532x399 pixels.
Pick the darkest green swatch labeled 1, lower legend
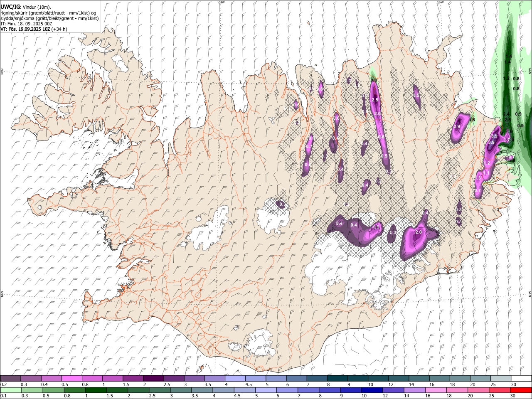click(x=96, y=390)
